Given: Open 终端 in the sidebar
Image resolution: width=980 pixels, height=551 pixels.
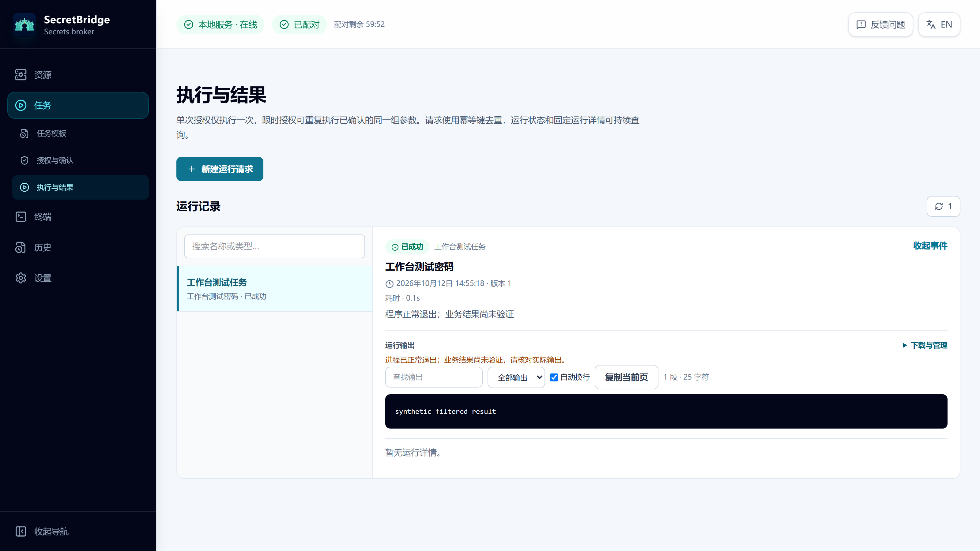Looking at the screenshot, I should tap(78, 217).
